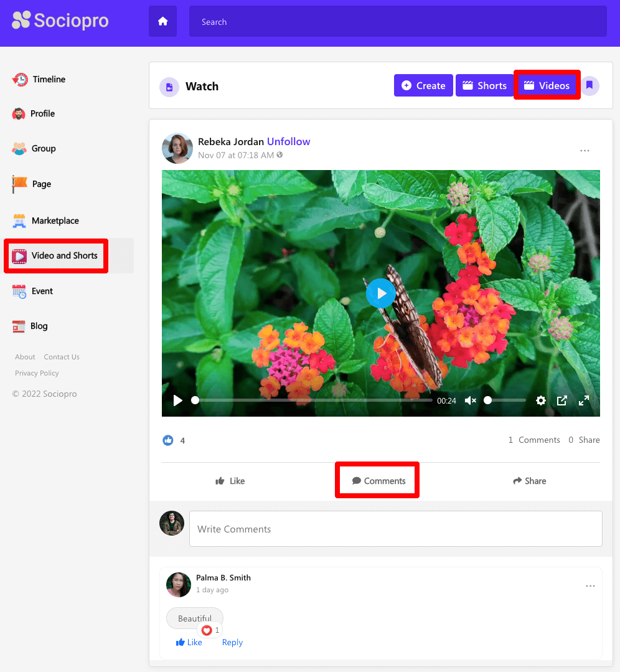Enter fullscreen video mode
The height and width of the screenshot is (672, 620).
point(584,400)
